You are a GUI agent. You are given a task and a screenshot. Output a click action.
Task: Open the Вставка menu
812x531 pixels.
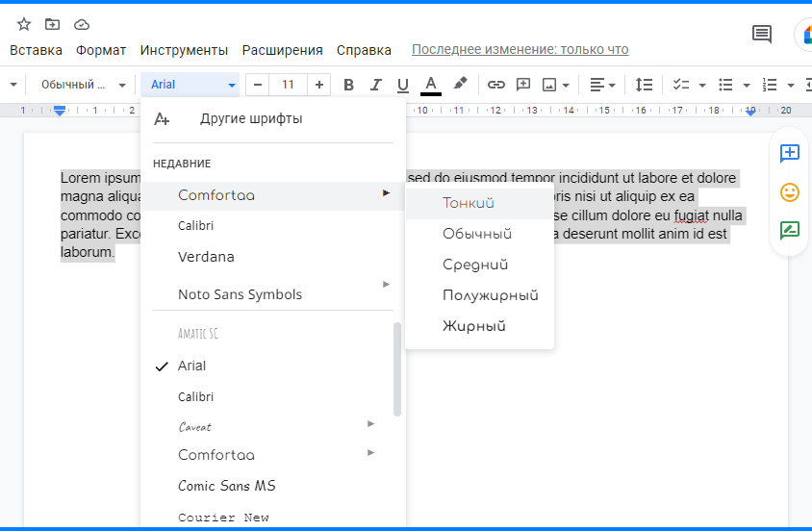36,50
